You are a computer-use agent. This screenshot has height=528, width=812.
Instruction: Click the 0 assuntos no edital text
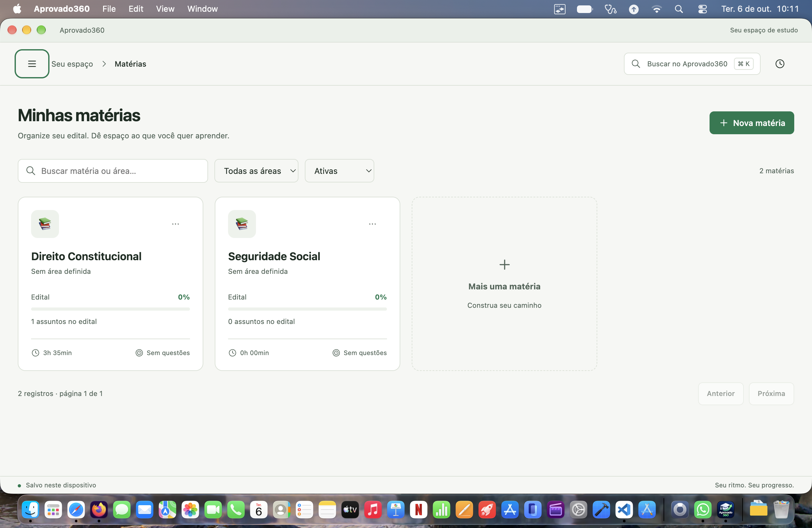(x=261, y=321)
